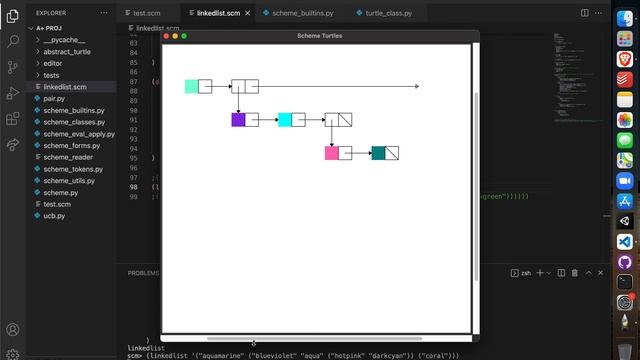Viewport: 640px width, 360px height.
Task: Open the PROBLEMS panel tab
Action: point(143,273)
